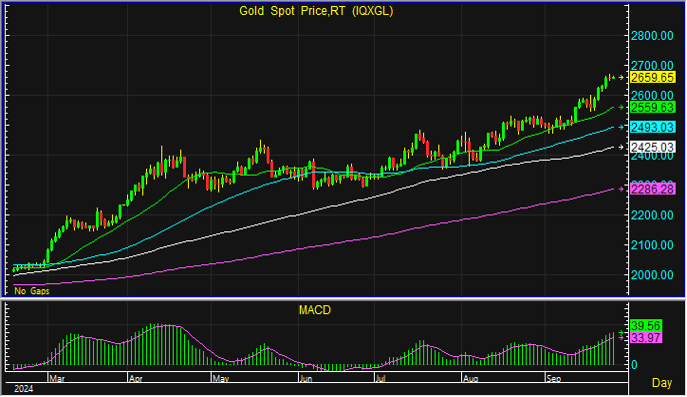687x397 pixels.
Task: Click the green 39.56 MACD value tag
Action: click(646, 326)
